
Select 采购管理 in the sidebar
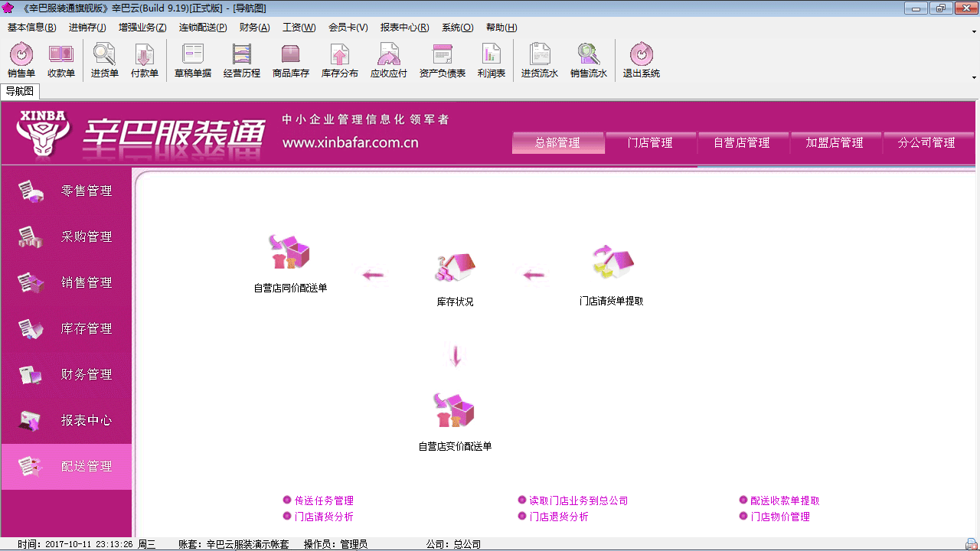pyautogui.click(x=66, y=237)
